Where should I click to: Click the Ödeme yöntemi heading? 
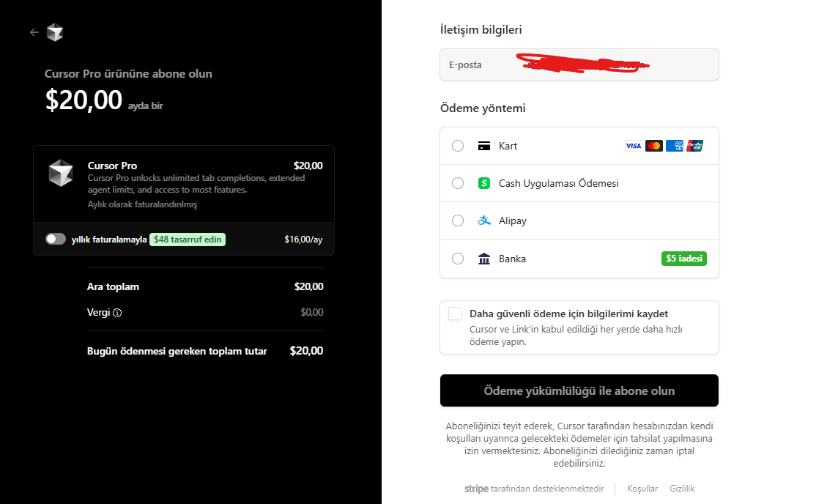point(483,108)
